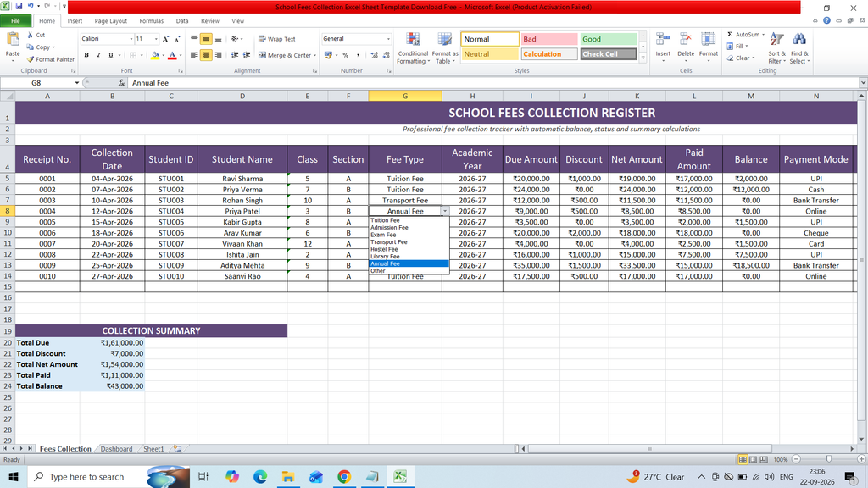Open the Sheet1 sheet tab
868x488 pixels.
[153, 449]
